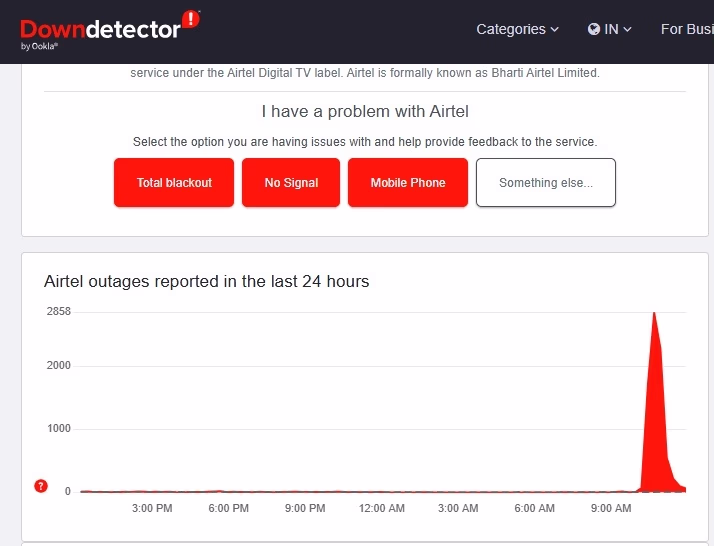The height and width of the screenshot is (546, 714).
Task: Click the globe icon beside IN
Action: (x=593, y=29)
